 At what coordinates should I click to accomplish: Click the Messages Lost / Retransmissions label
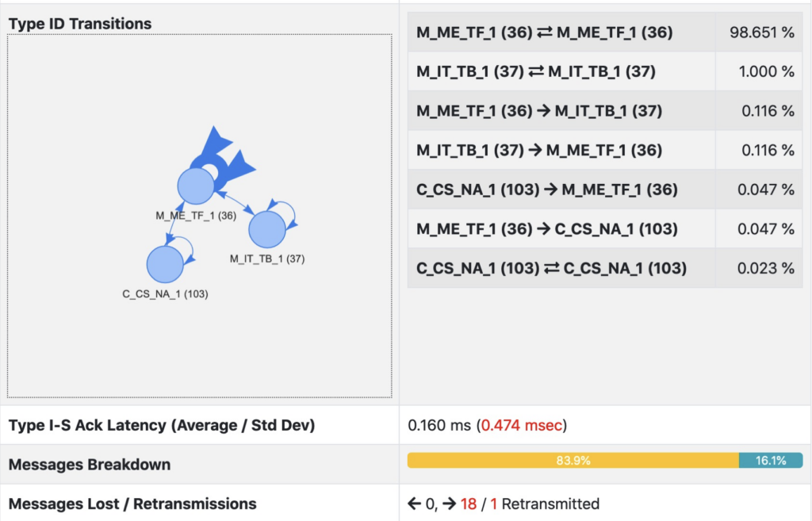(x=132, y=504)
